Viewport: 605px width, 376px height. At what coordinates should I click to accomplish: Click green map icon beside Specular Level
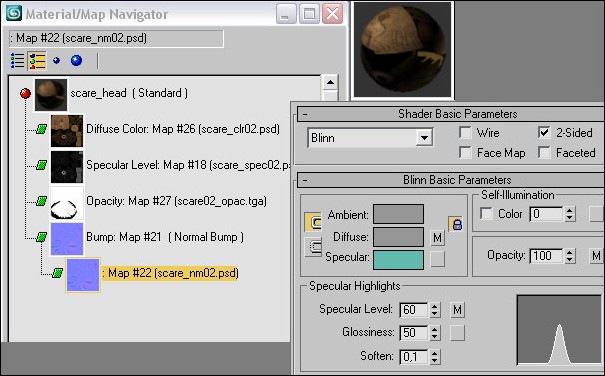(41, 165)
